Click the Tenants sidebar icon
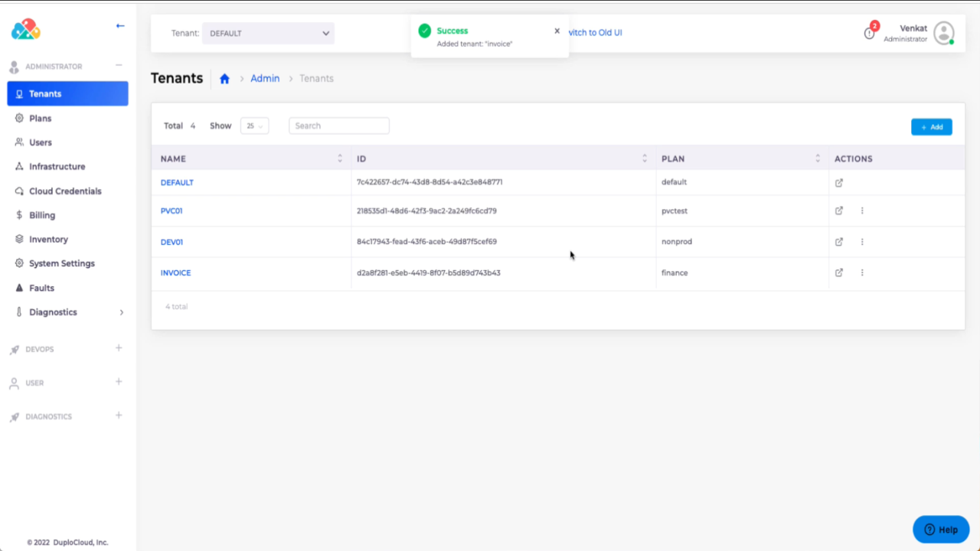This screenshot has width=980, height=551. click(20, 94)
